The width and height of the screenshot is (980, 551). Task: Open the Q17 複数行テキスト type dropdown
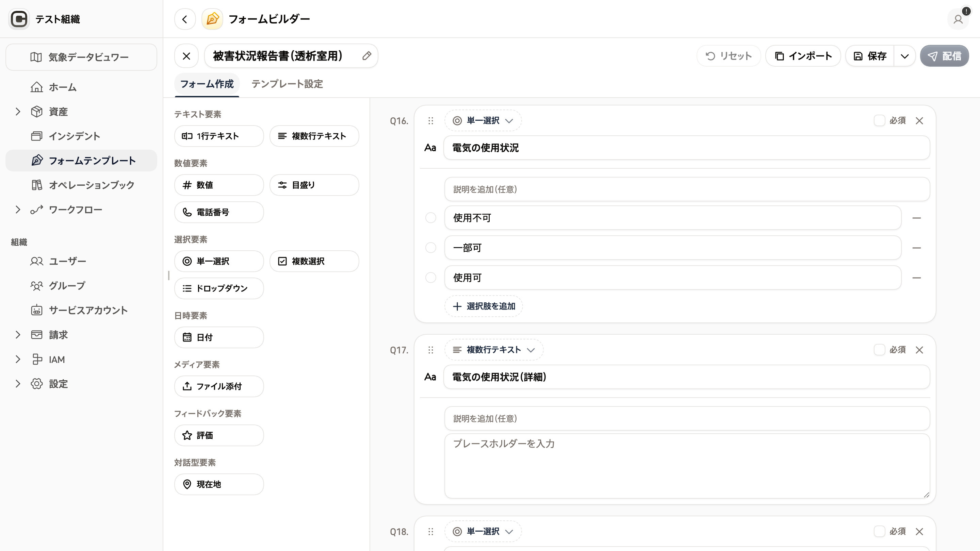point(494,350)
